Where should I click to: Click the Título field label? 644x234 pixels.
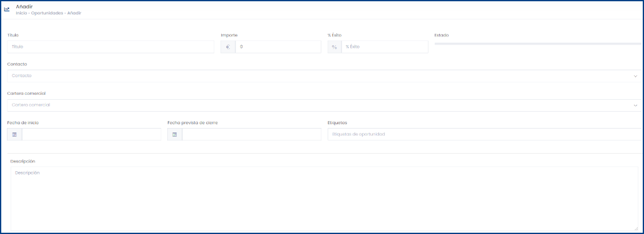pos(13,35)
